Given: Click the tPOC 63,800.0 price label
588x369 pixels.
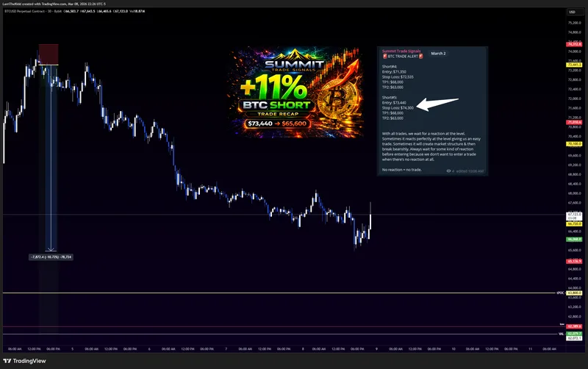Looking at the screenshot, I should coord(574,293).
